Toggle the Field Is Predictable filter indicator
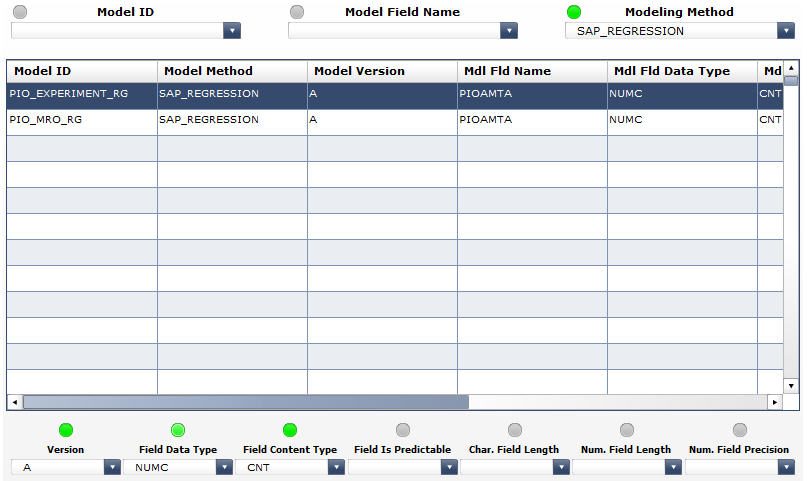Screen dimensions: 807x481 403,430
